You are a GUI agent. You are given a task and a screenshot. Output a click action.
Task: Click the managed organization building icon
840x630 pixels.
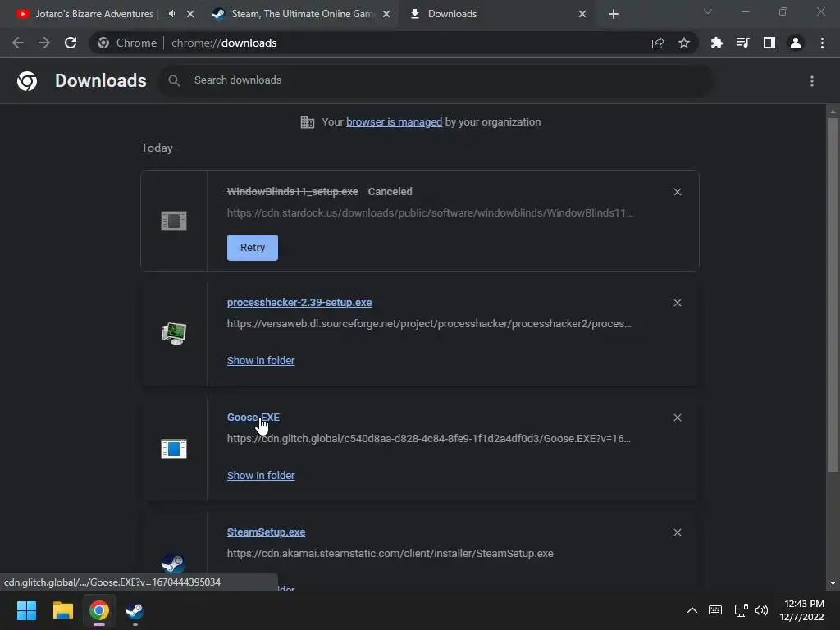307,122
